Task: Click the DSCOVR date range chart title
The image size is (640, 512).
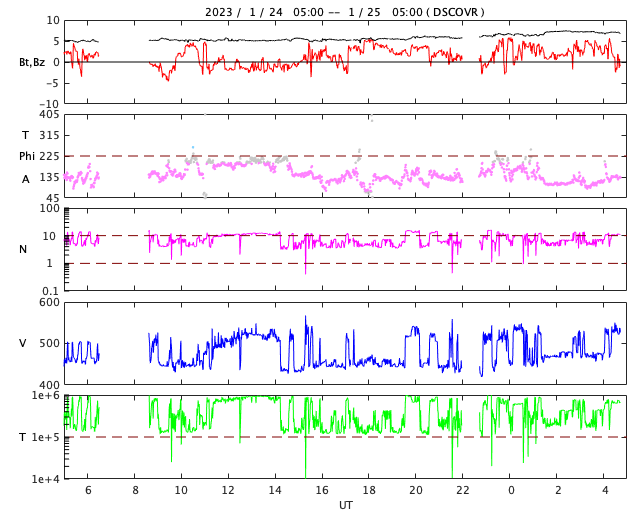Action: click(345, 12)
